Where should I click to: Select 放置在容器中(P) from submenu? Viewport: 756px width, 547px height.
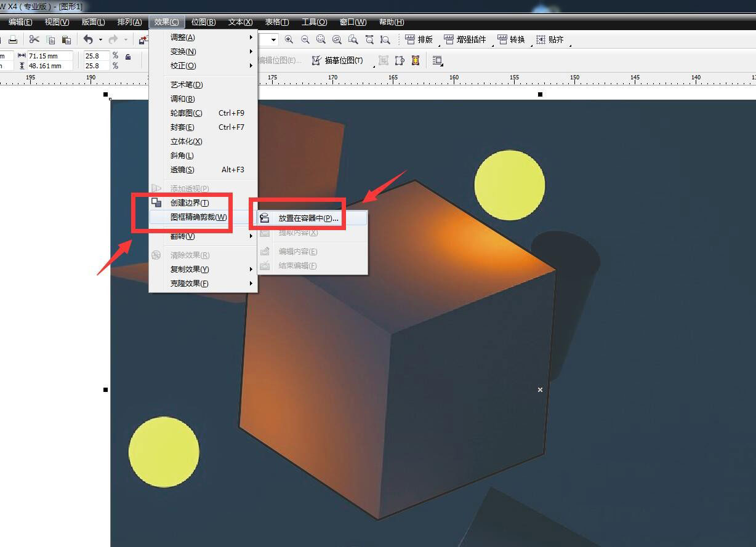click(x=308, y=218)
